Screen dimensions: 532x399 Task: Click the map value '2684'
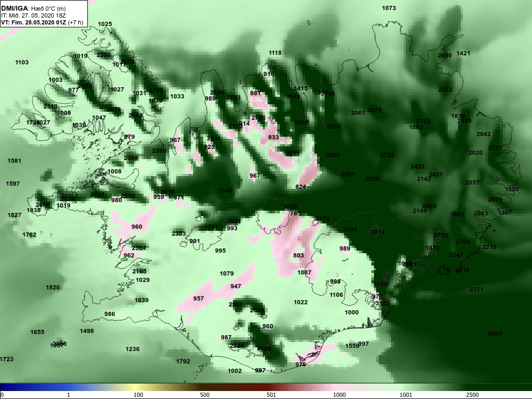[x=495, y=334]
